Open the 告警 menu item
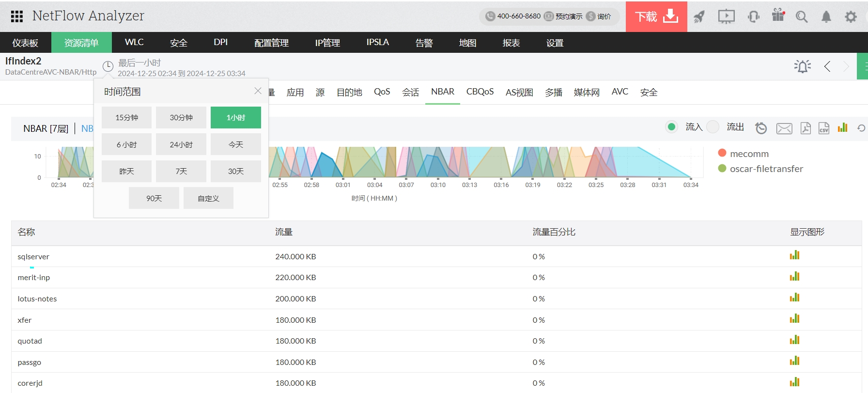The height and width of the screenshot is (393, 868). click(x=424, y=43)
